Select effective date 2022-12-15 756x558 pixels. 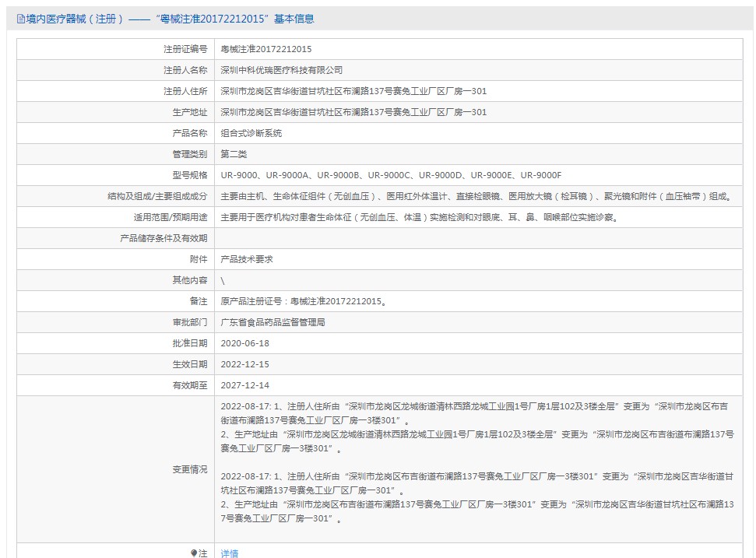(245, 365)
